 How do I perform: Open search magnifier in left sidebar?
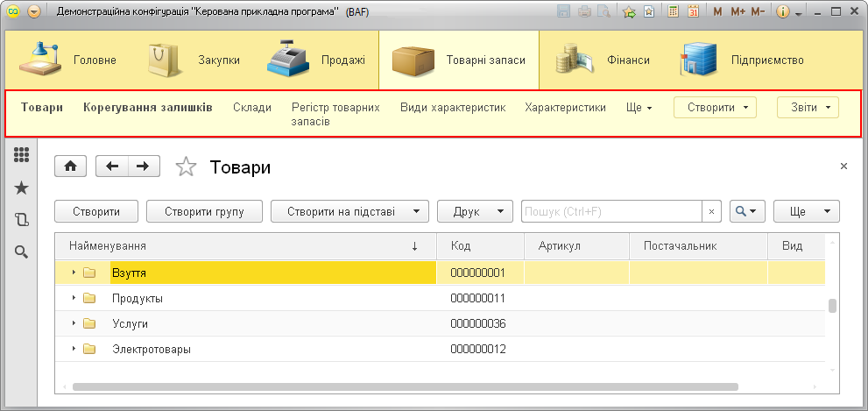(x=21, y=252)
